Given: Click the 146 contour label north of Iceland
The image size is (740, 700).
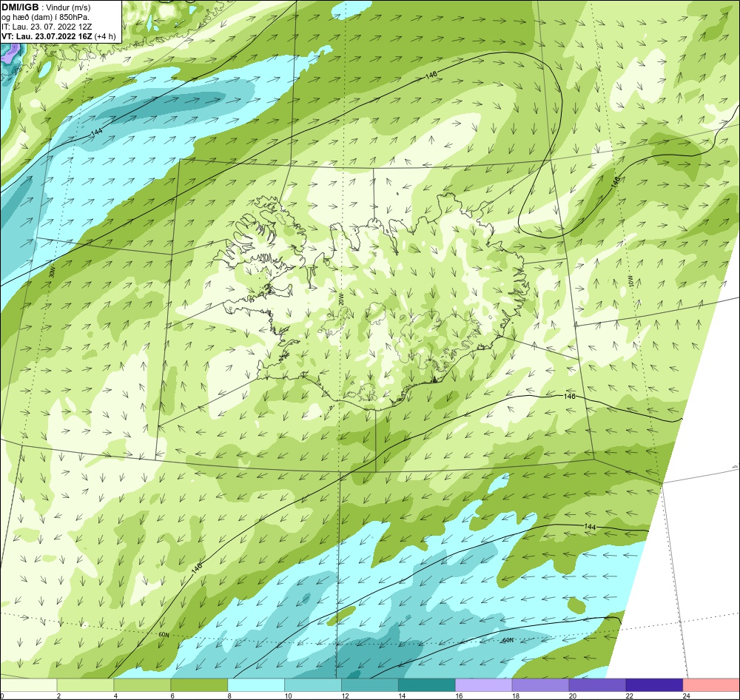Looking at the screenshot, I should pos(431,75).
